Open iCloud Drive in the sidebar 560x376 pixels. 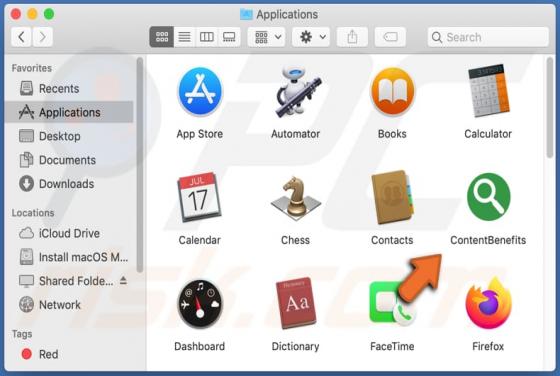click(69, 233)
